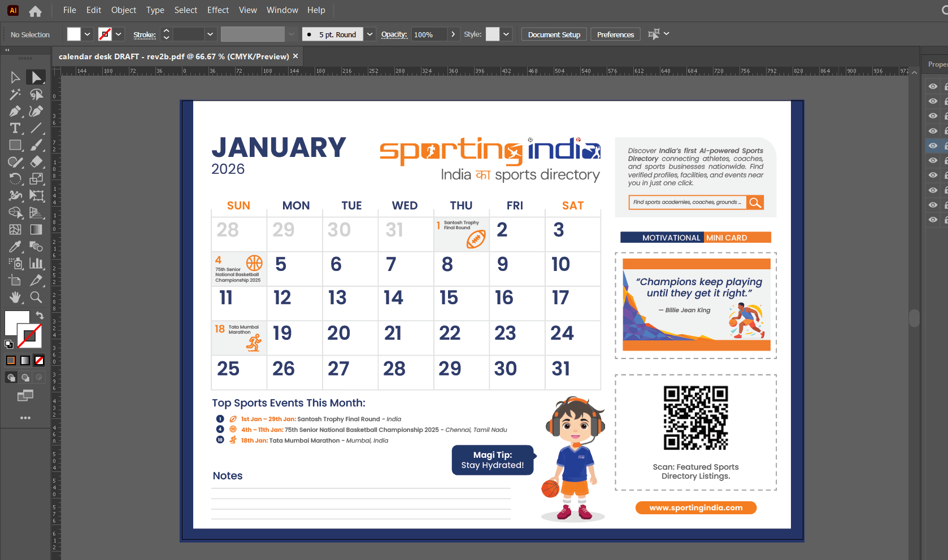Open the Perspective Grid tool
The width and height of the screenshot is (948, 560).
[x=36, y=213]
